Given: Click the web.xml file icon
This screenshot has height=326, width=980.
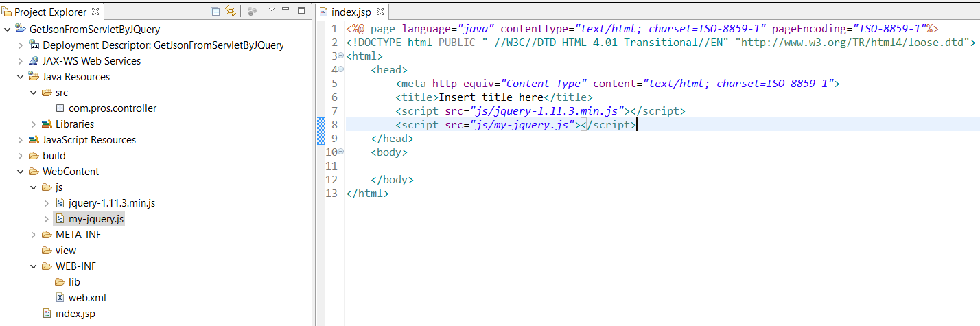Looking at the screenshot, I should coord(60,298).
